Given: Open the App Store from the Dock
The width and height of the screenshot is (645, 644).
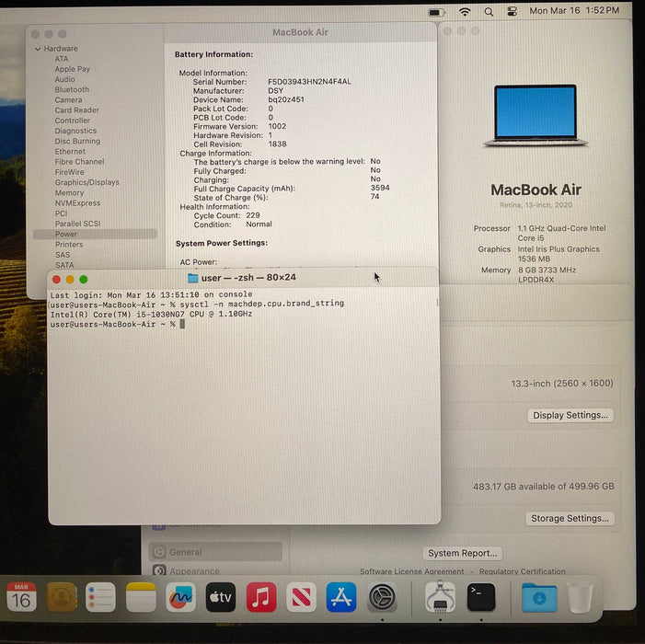Looking at the screenshot, I should (x=341, y=597).
